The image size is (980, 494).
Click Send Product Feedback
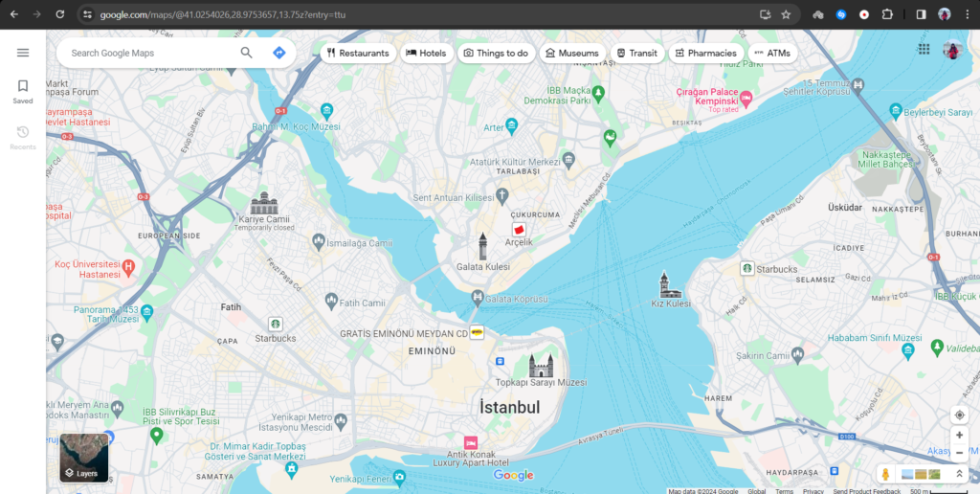tap(867, 491)
